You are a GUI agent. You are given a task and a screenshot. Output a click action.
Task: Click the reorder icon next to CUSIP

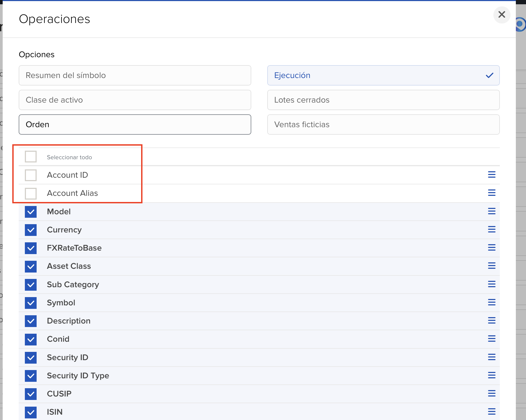(492, 394)
